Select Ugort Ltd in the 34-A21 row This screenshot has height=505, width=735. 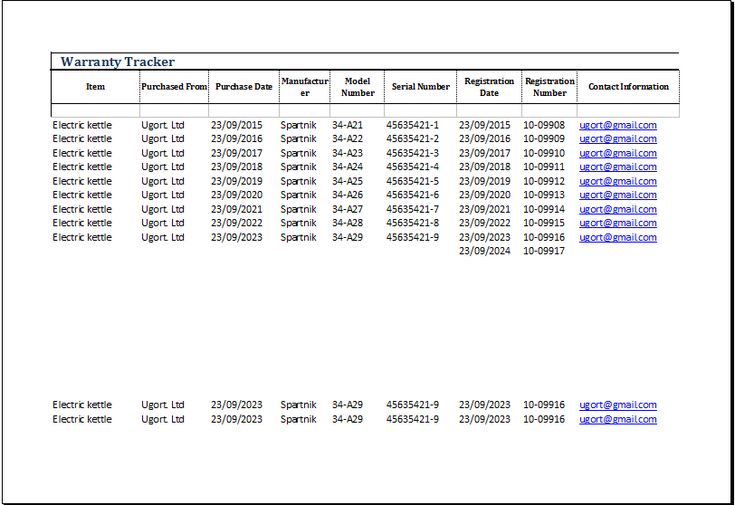[163, 125]
